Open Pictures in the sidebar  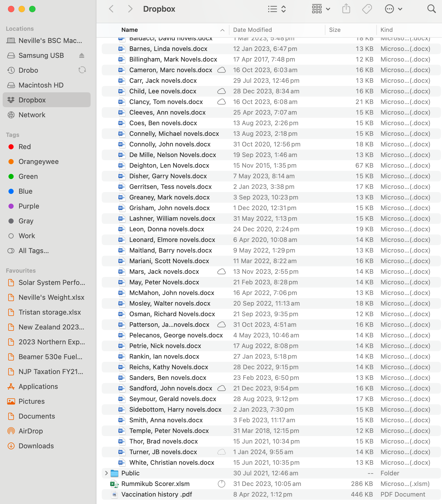(47, 401)
